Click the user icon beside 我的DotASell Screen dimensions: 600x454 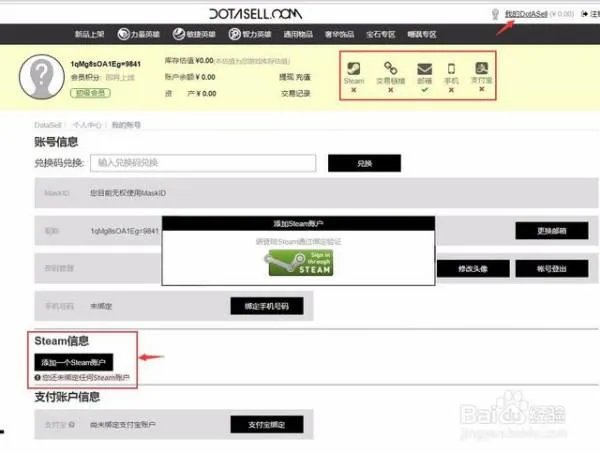point(495,14)
